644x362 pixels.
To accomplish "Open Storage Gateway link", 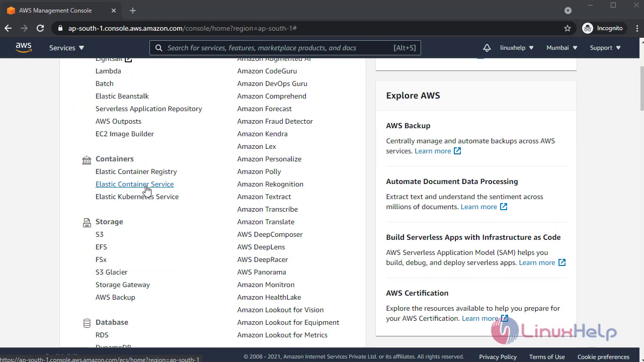I will (x=123, y=285).
